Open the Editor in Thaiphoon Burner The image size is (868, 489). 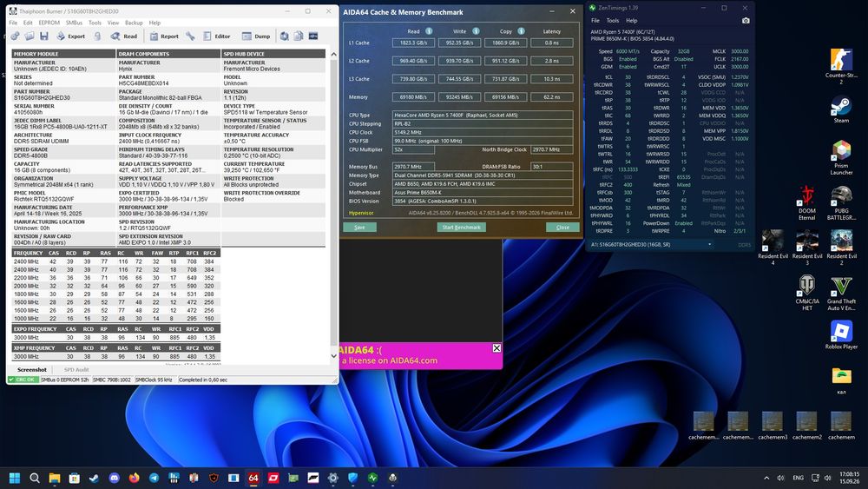tap(216, 36)
